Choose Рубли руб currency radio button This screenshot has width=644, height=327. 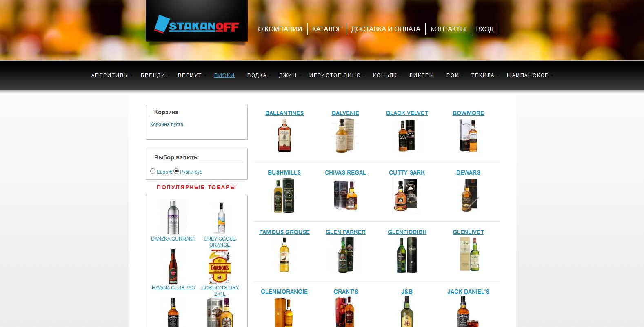pos(176,171)
